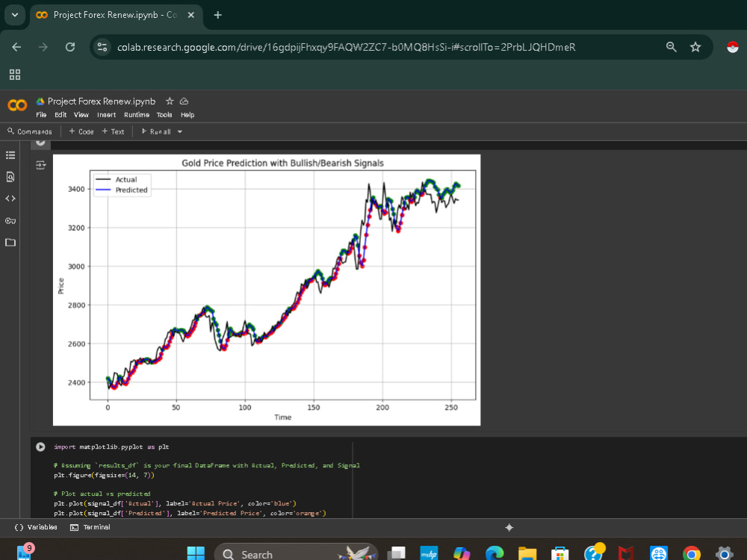
Task: Star the notebook in Drive
Action: 170,101
